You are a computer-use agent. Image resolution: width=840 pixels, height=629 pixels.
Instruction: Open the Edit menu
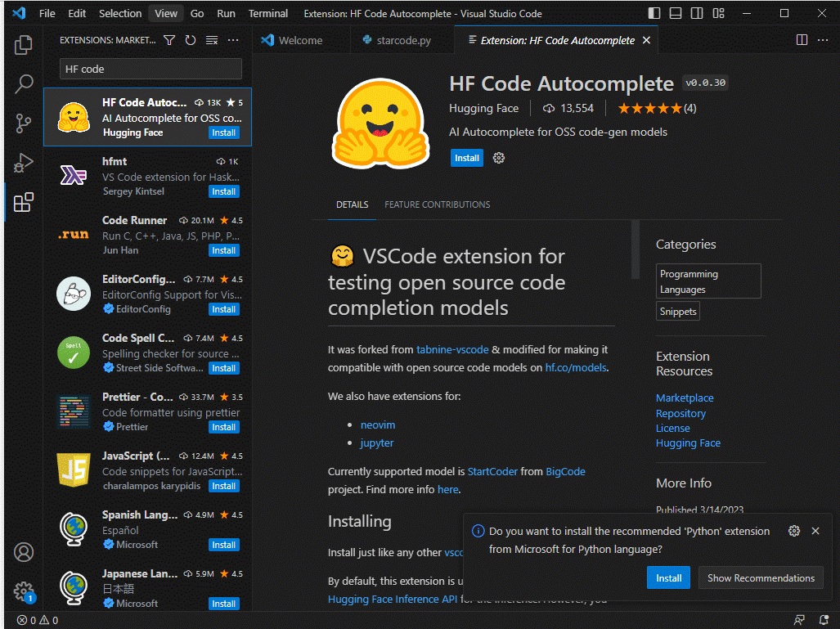[x=77, y=13]
